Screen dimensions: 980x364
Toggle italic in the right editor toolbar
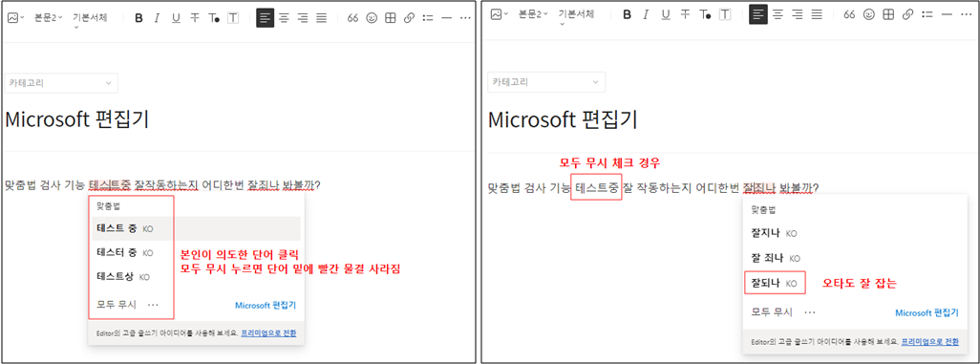pyautogui.click(x=646, y=14)
